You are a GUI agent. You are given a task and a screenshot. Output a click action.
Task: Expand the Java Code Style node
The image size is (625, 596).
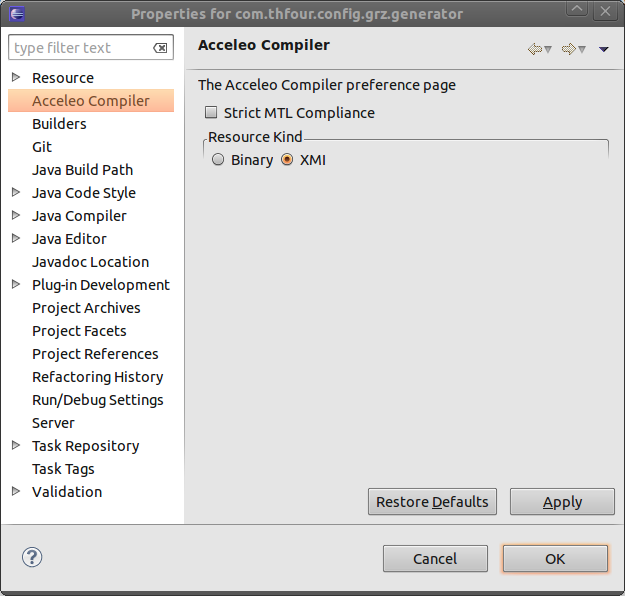[x=16, y=193]
